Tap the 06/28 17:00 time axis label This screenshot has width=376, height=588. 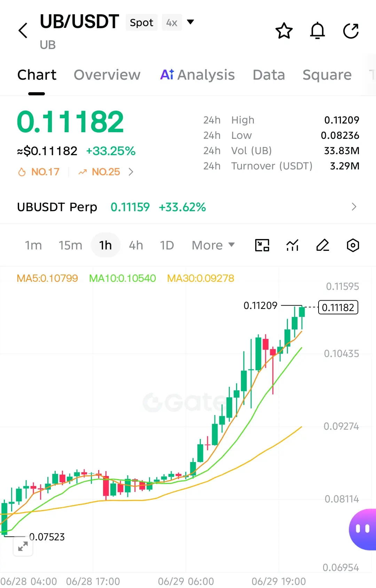[x=93, y=581]
